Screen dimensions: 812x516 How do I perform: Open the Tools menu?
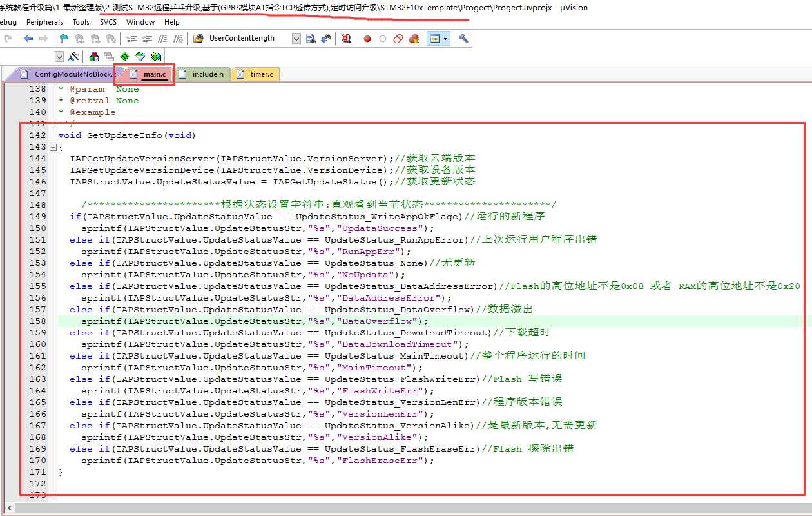coord(81,22)
